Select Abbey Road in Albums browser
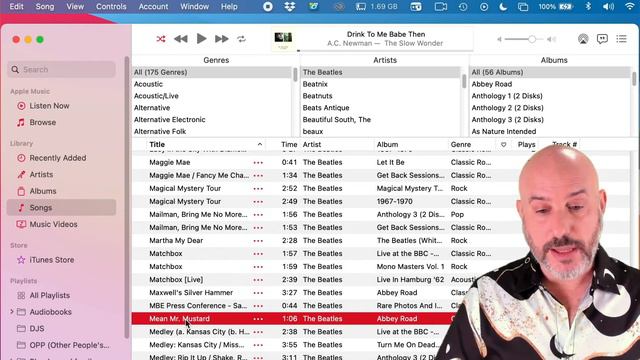The height and width of the screenshot is (360, 640). click(491, 84)
